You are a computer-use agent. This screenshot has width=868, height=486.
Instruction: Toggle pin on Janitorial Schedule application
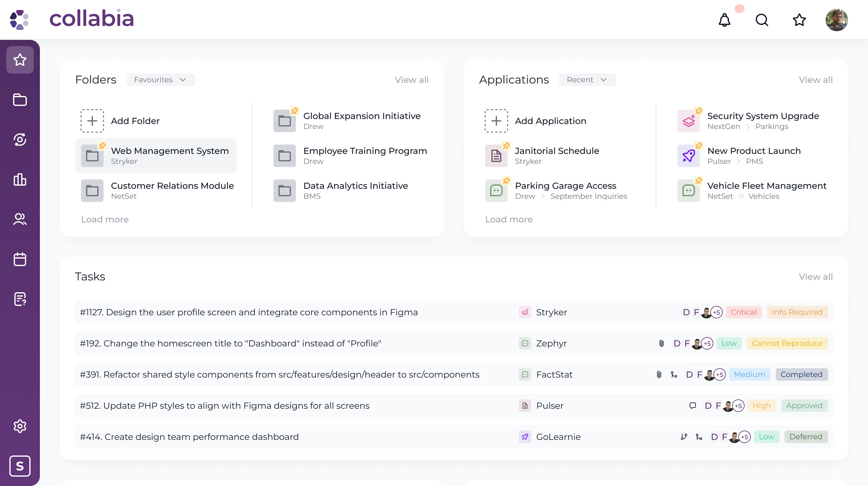point(506,146)
